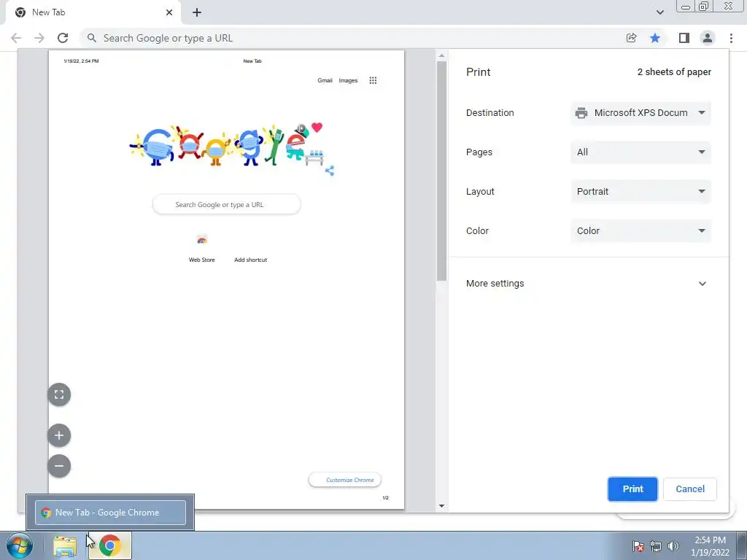Open the Color dropdown
Image resolution: width=747 pixels, height=560 pixels.
point(640,231)
